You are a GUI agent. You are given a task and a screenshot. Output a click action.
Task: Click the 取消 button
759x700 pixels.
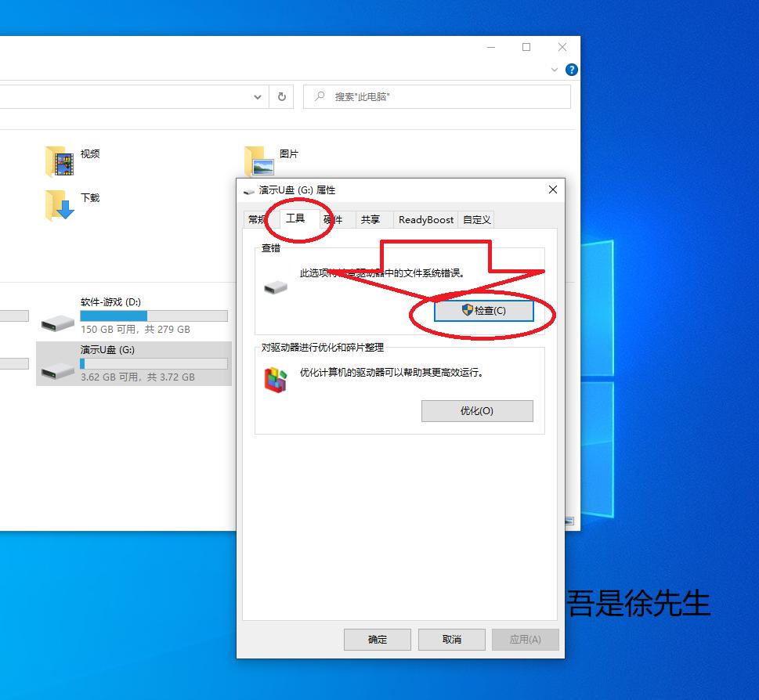pos(451,639)
